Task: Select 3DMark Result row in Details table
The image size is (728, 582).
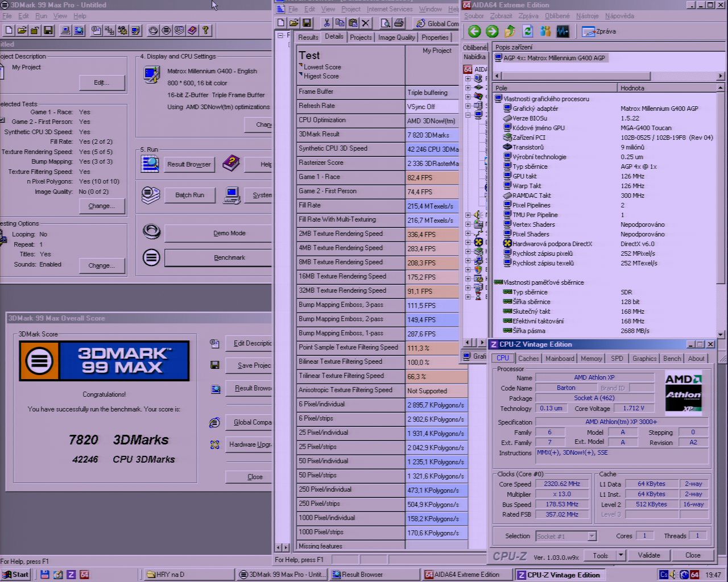Action: pyautogui.click(x=378, y=135)
